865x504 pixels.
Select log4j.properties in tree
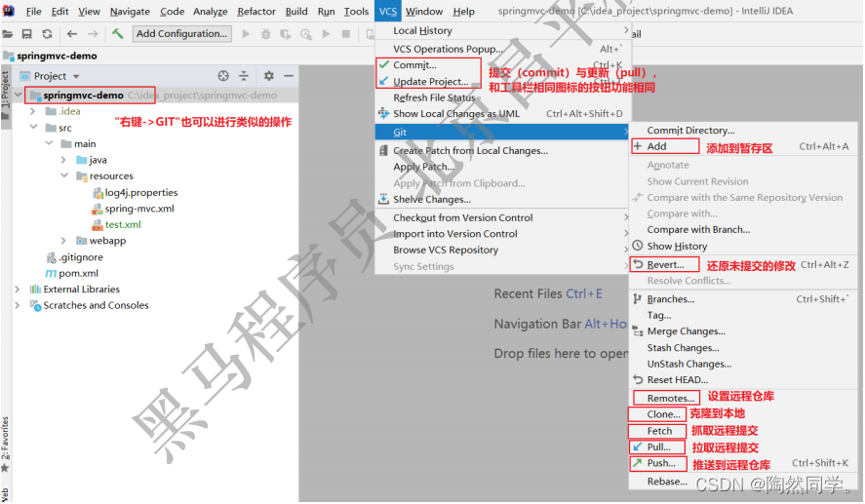(x=141, y=192)
